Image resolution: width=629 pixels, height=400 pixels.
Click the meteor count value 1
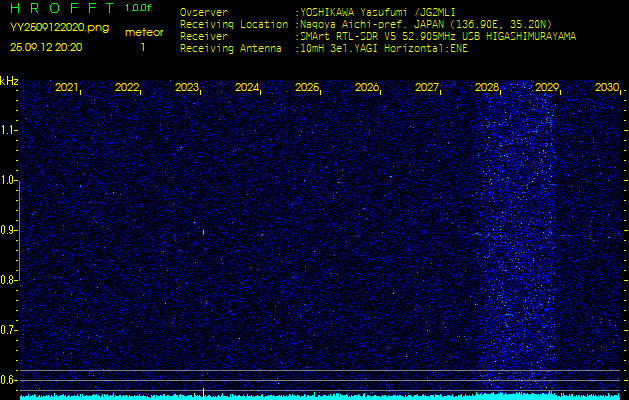[142, 47]
